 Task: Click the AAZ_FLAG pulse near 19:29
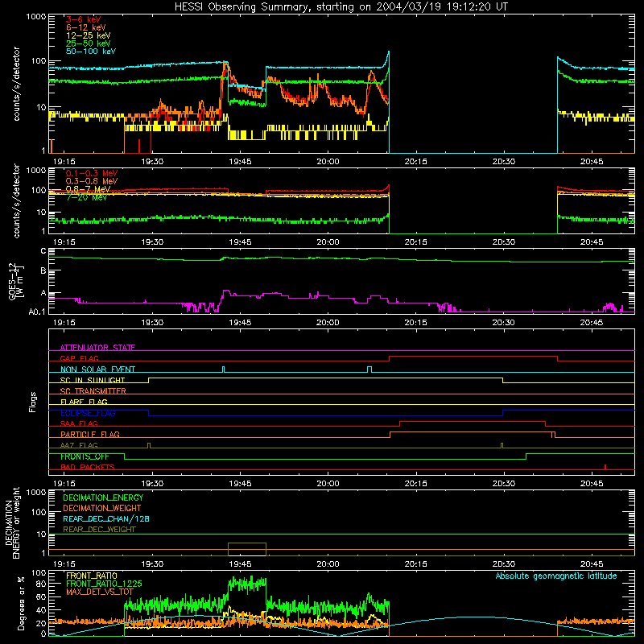click(x=149, y=445)
